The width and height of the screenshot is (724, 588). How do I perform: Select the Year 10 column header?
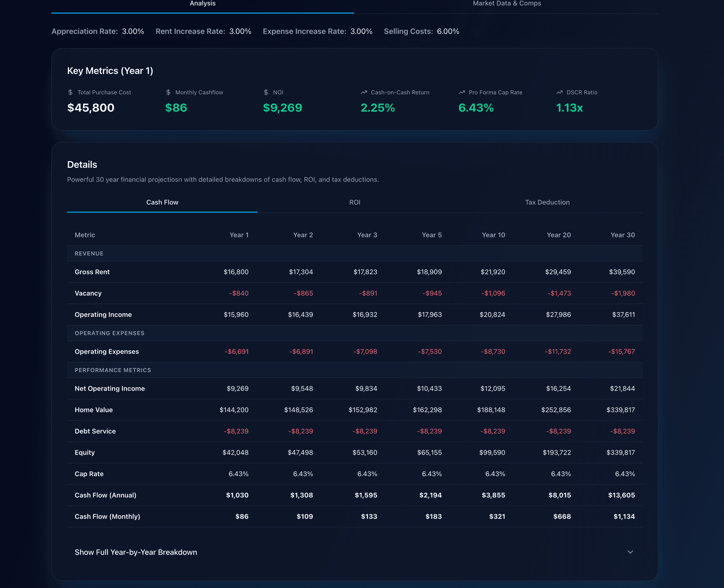tap(493, 235)
